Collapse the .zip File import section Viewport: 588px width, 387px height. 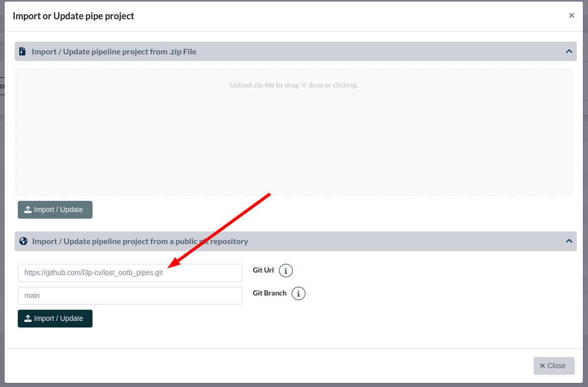click(569, 51)
